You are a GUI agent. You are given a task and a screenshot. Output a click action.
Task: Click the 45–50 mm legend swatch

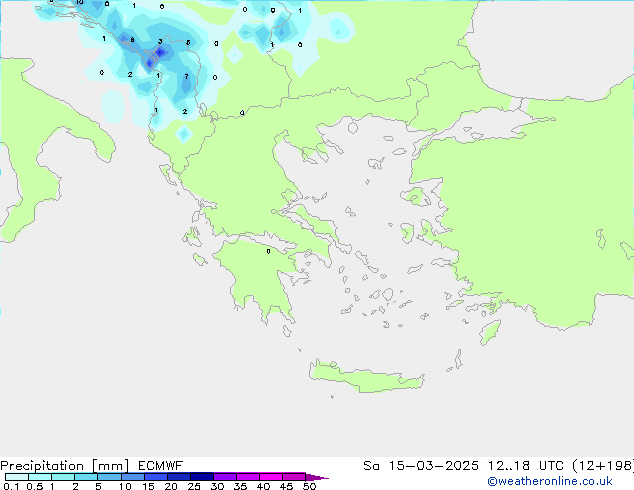pos(294,477)
